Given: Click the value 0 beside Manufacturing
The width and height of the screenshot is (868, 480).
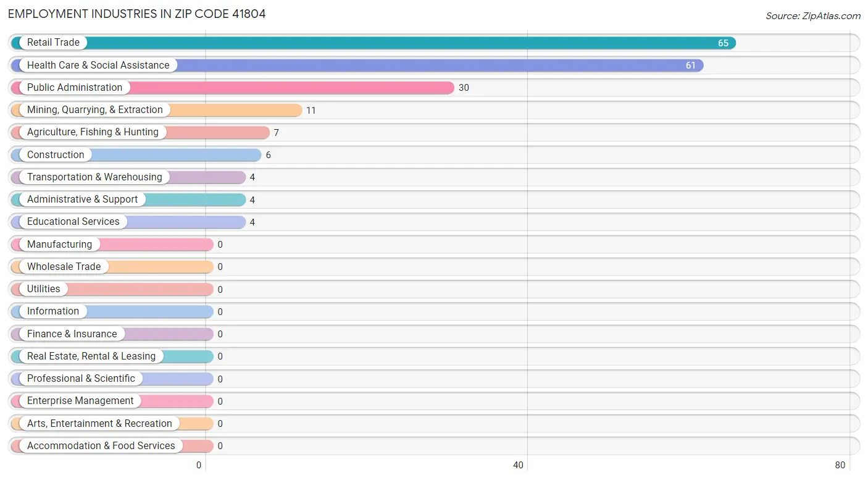Looking at the screenshot, I should pyautogui.click(x=220, y=245).
